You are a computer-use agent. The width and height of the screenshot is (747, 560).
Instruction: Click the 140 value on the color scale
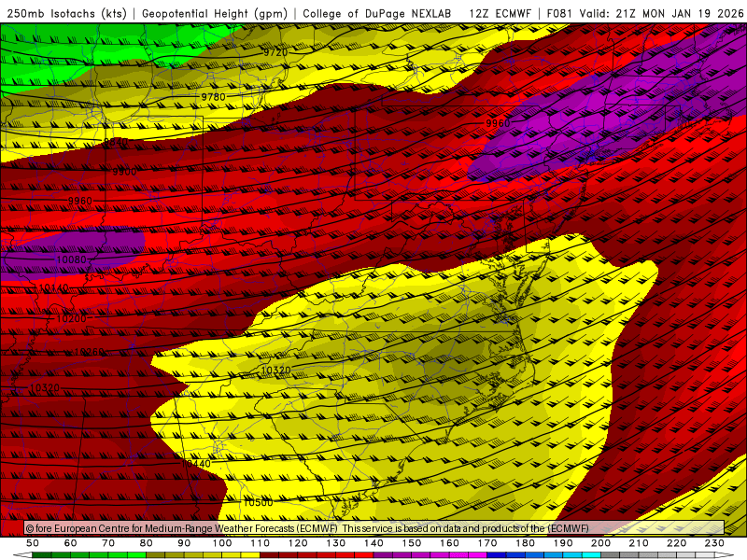373,543
